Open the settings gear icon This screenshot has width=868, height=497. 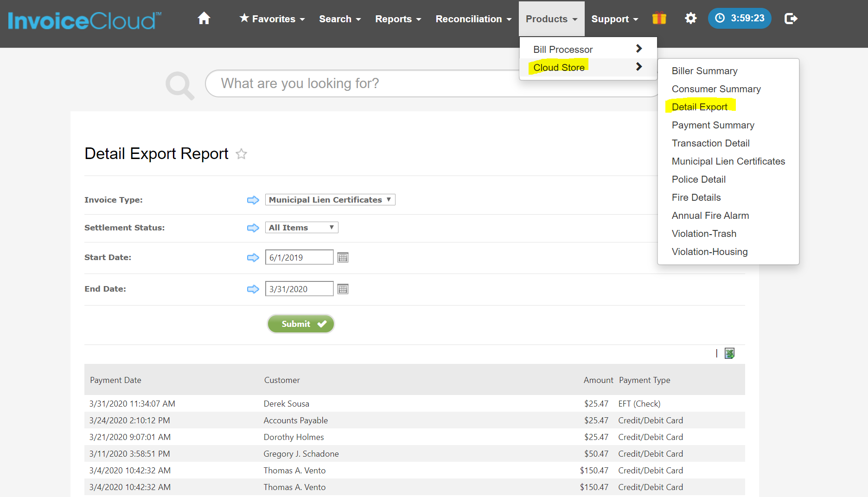pos(690,19)
